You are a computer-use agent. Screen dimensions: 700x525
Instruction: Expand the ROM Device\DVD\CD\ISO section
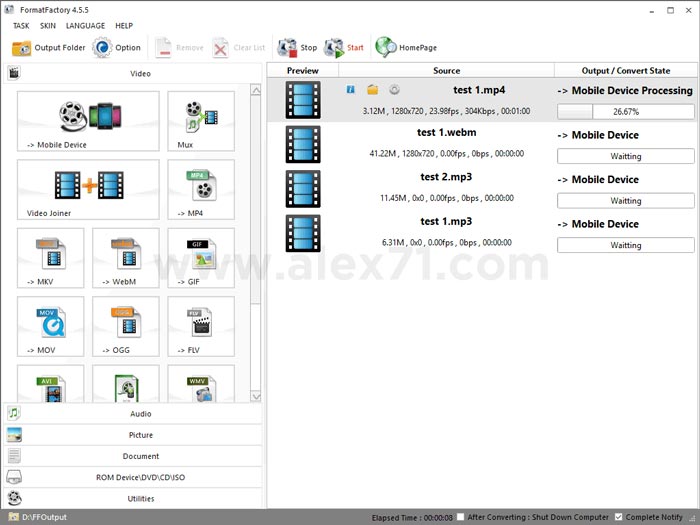(133, 477)
